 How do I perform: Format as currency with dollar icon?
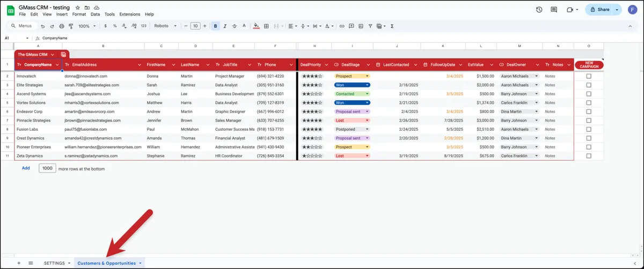click(x=105, y=26)
